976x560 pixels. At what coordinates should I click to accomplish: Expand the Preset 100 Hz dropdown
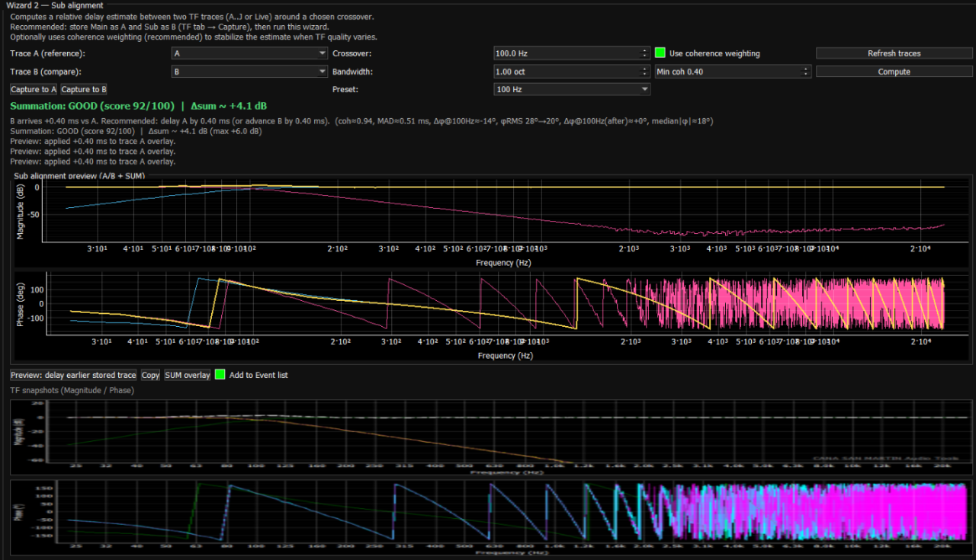[x=572, y=89]
